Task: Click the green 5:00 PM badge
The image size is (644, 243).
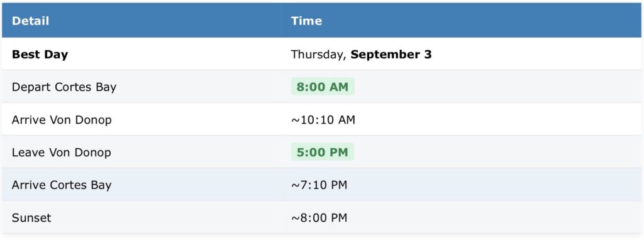Action: tap(323, 152)
